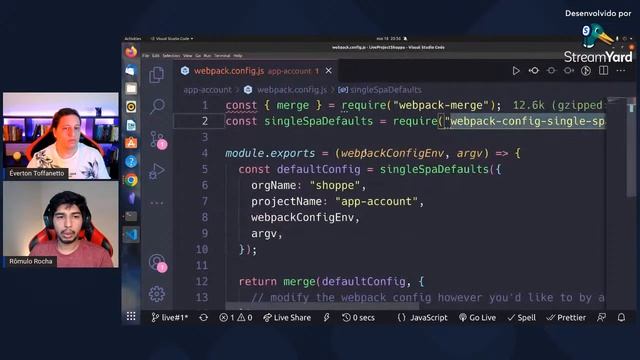Image resolution: width=640 pixels, height=360 pixels.
Task: Open Files manager from the dock
Action: 131,88
